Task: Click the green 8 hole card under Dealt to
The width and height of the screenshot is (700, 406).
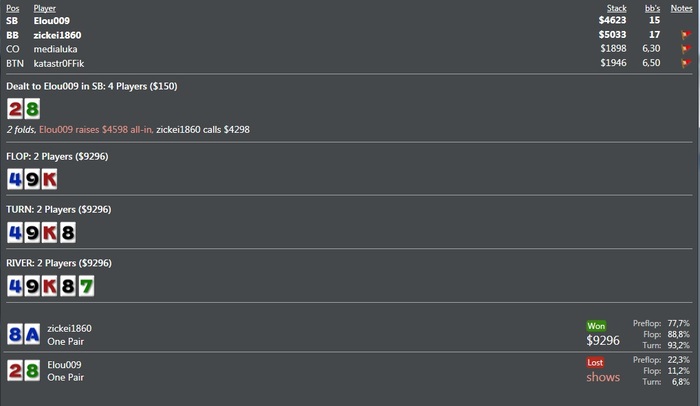Action: 32,109
